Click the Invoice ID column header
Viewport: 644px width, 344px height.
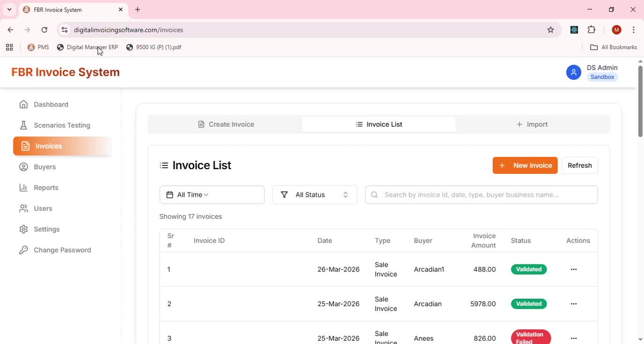(x=209, y=241)
